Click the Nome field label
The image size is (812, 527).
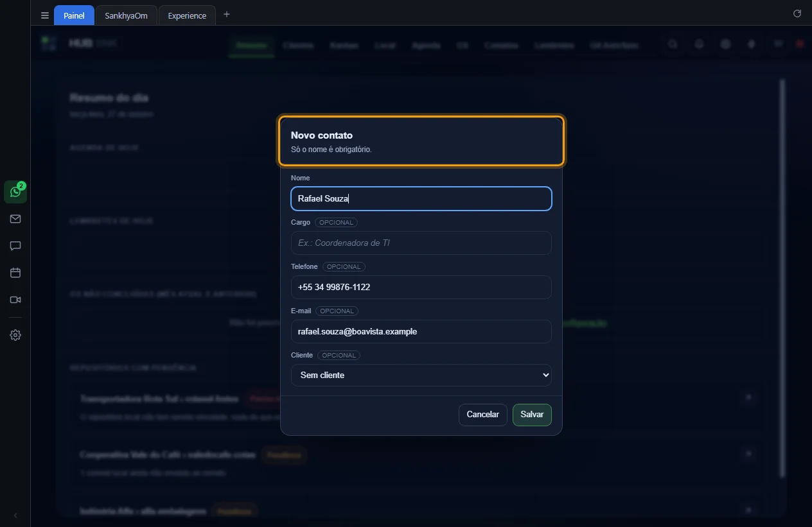tap(300, 178)
